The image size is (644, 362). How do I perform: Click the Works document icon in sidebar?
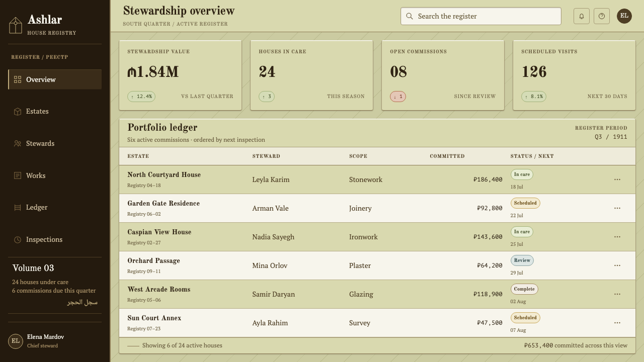pyautogui.click(x=18, y=175)
